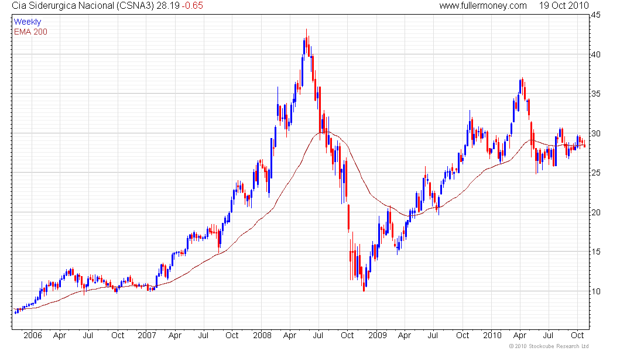
Task: Click the red price change '-0.65'
Action: pos(193,6)
